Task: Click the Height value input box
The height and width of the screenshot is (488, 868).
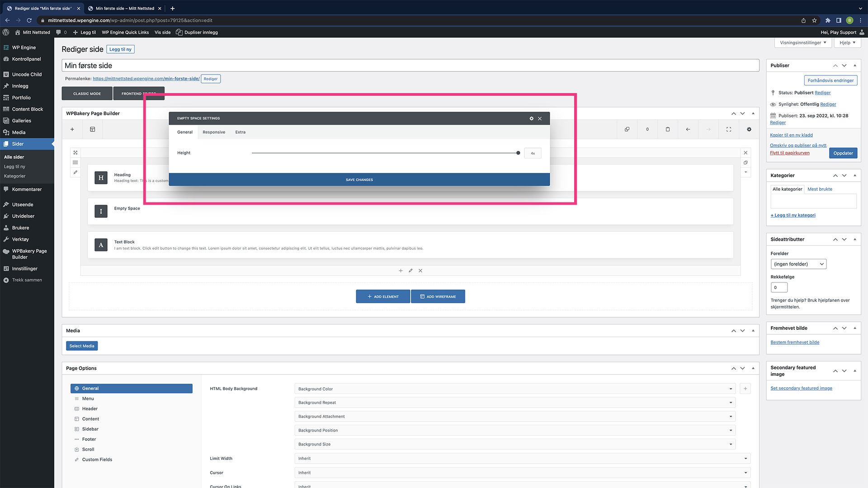Action: click(x=533, y=153)
